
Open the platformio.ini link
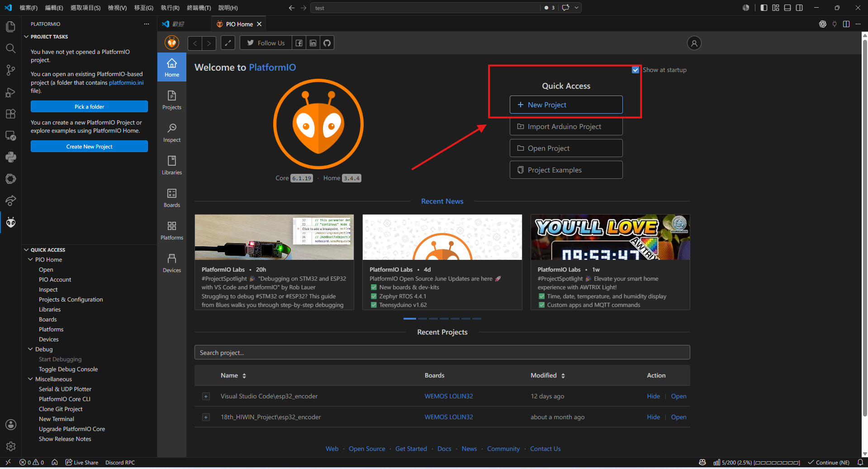click(x=126, y=82)
